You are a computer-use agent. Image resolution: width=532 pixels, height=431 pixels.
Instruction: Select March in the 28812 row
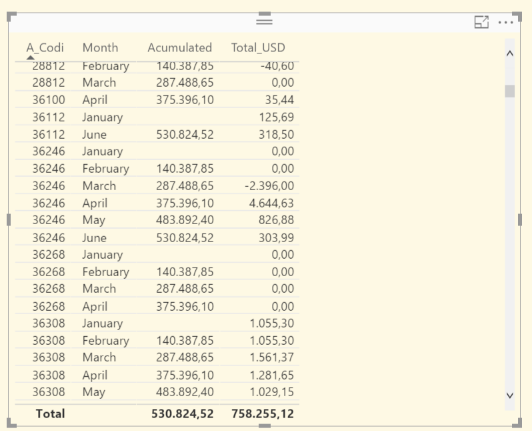[x=99, y=82]
